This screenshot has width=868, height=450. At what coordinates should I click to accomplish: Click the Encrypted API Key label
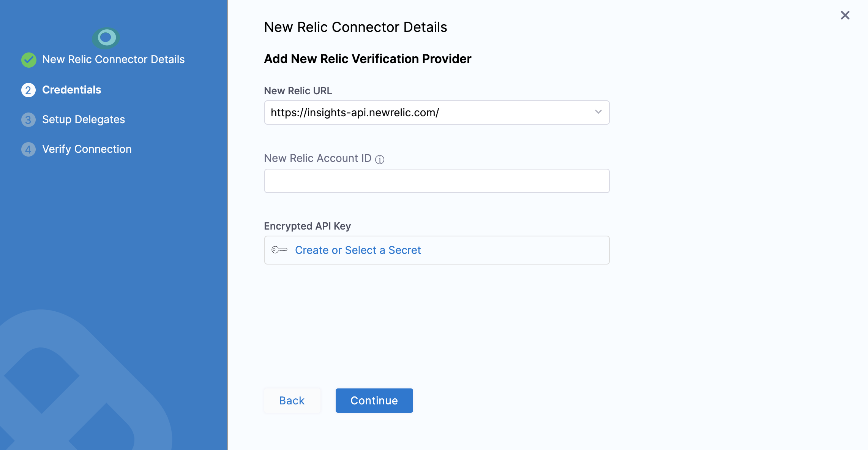[x=307, y=226]
